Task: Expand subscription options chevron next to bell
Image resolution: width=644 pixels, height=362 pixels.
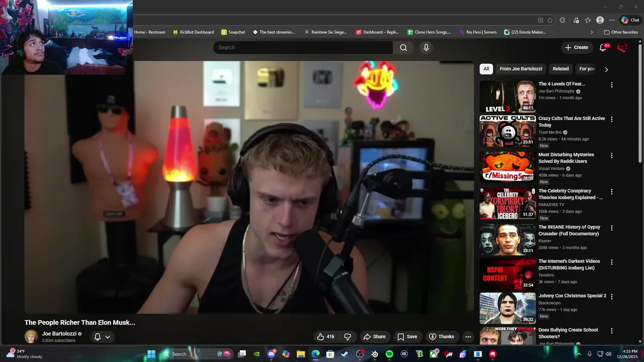Action: coord(107,337)
